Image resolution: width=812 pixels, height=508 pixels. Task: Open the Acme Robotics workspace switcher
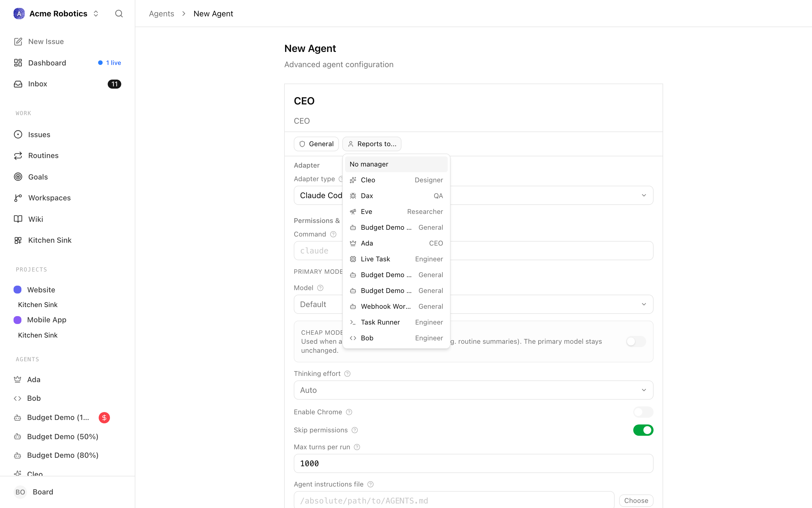point(56,14)
